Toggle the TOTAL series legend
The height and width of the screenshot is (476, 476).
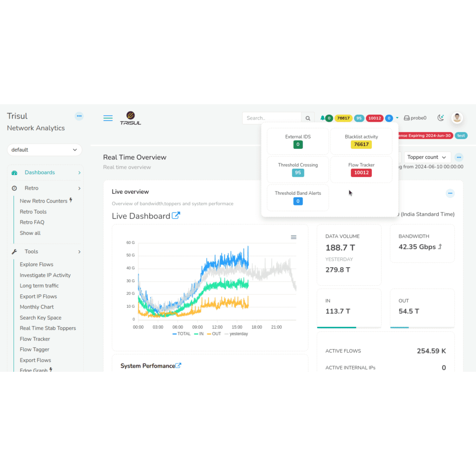(182, 334)
